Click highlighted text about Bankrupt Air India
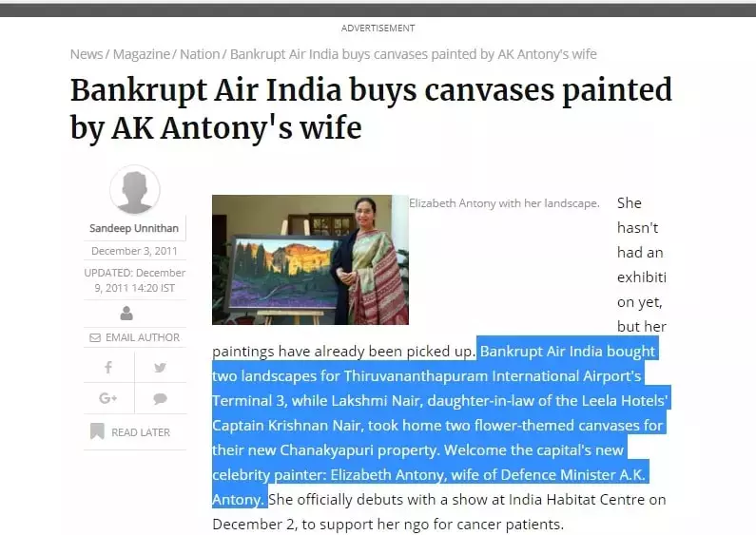 tap(441, 425)
